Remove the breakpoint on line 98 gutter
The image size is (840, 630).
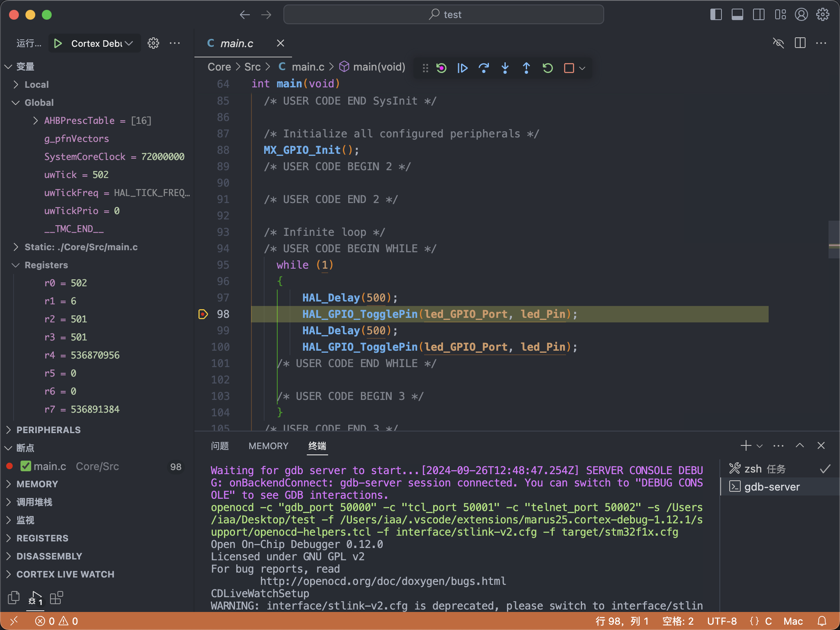[203, 314]
